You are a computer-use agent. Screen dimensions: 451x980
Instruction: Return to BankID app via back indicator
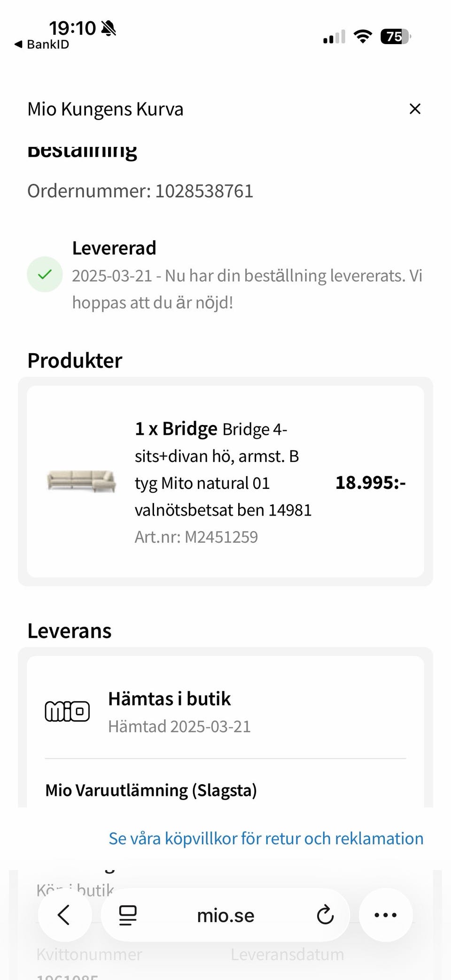(42, 45)
